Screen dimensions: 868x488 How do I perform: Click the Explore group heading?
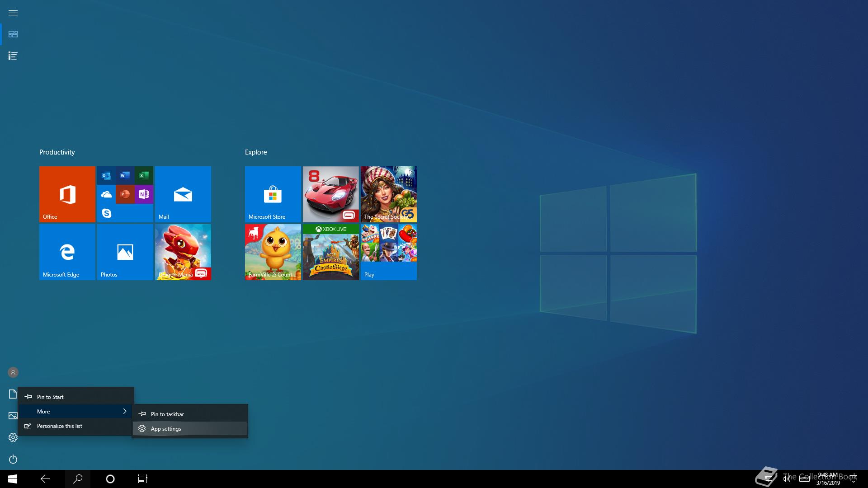click(x=256, y=152)
